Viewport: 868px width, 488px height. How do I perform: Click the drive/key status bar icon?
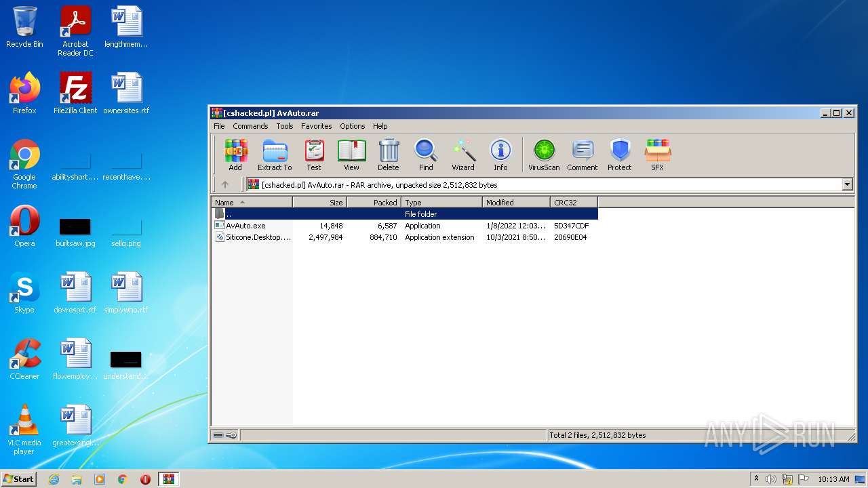224,435
